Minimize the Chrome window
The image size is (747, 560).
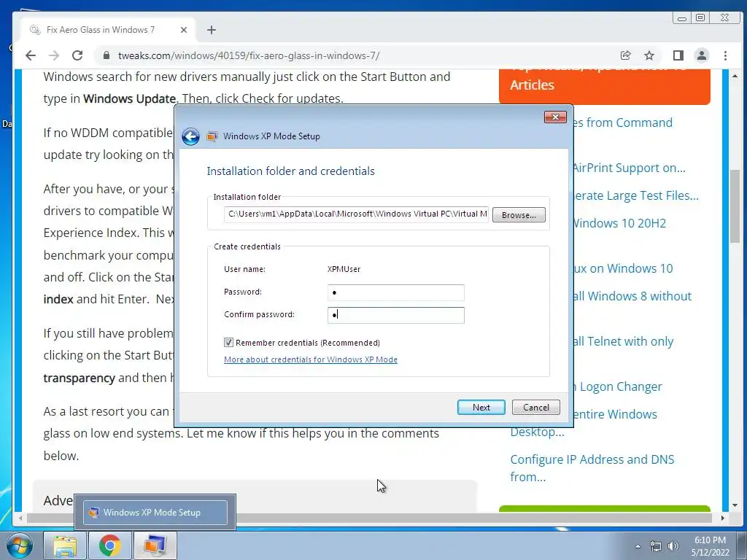click(x=682, y=18)
